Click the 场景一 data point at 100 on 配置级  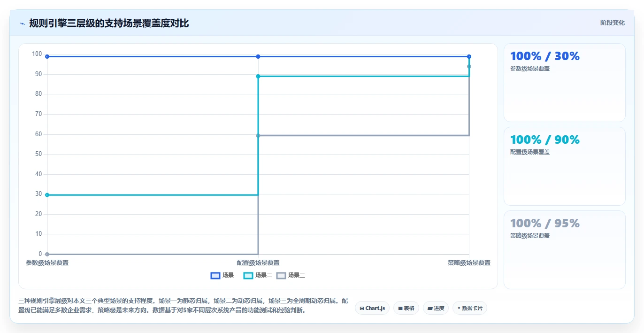tap(258, 56)
